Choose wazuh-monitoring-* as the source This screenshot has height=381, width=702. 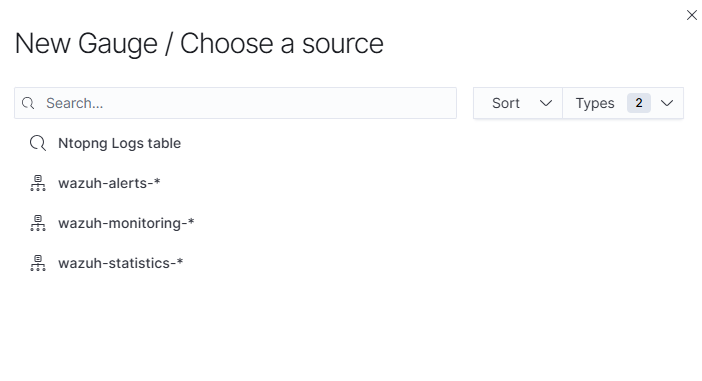pos(126,223)
